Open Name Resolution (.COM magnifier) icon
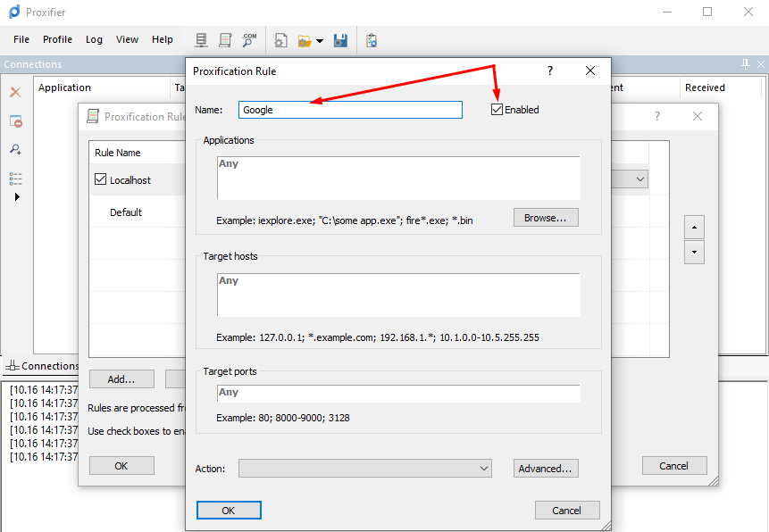 tap(249, 40)
